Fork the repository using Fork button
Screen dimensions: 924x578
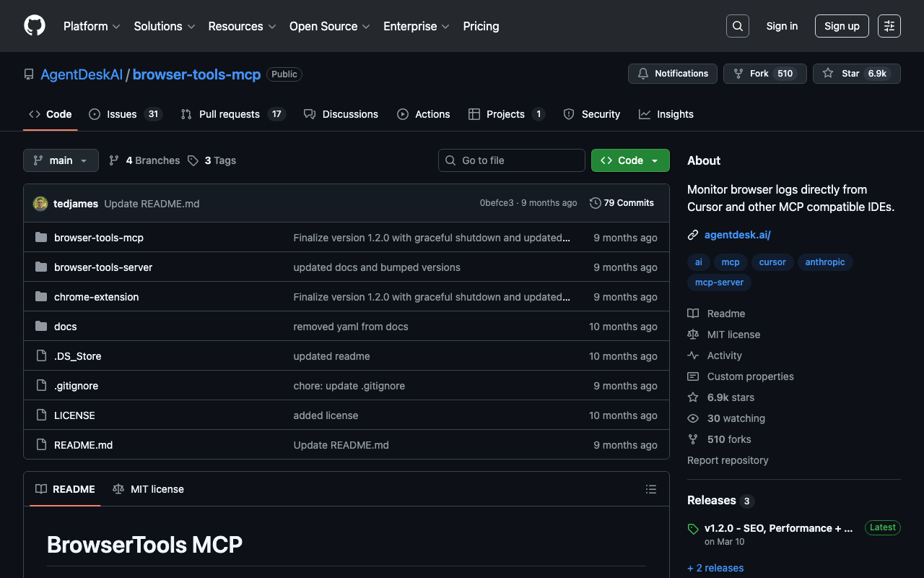point(764,74)
